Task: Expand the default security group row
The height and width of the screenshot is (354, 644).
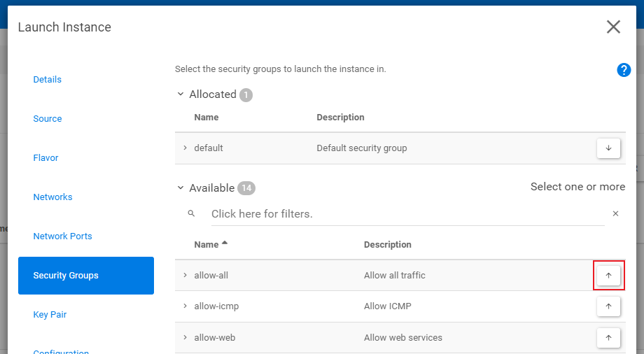Action: pos(185,148)
